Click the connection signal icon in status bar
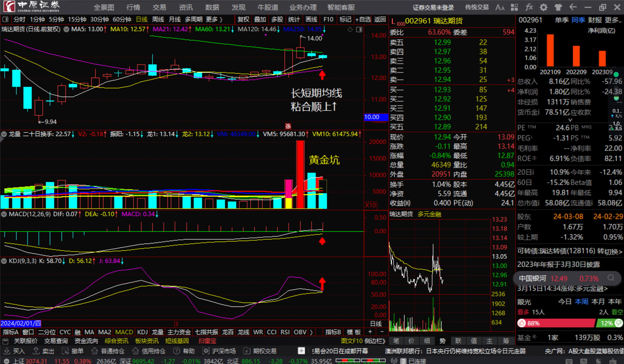Screen dimensions: 624x364 pyautogui.click(x=394, y=361)
